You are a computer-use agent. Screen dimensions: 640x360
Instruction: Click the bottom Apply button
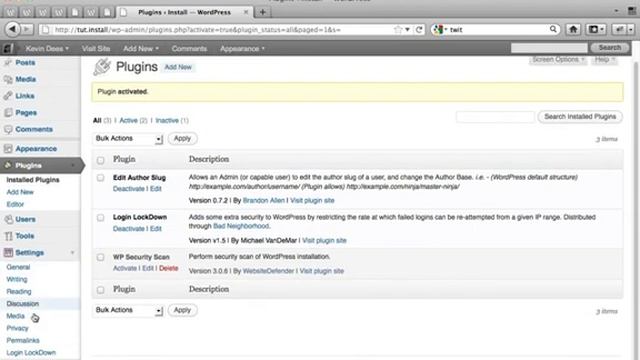(182, 310)
